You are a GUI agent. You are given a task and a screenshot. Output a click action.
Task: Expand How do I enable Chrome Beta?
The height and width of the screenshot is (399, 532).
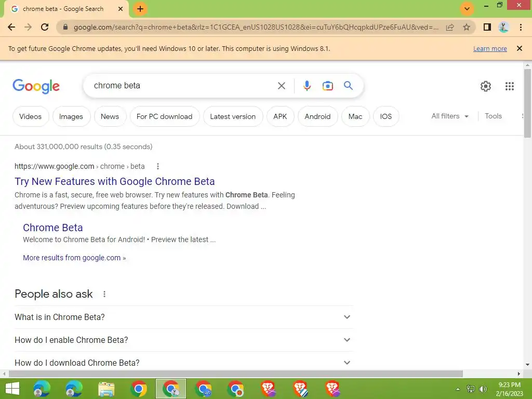coord(183,340)
